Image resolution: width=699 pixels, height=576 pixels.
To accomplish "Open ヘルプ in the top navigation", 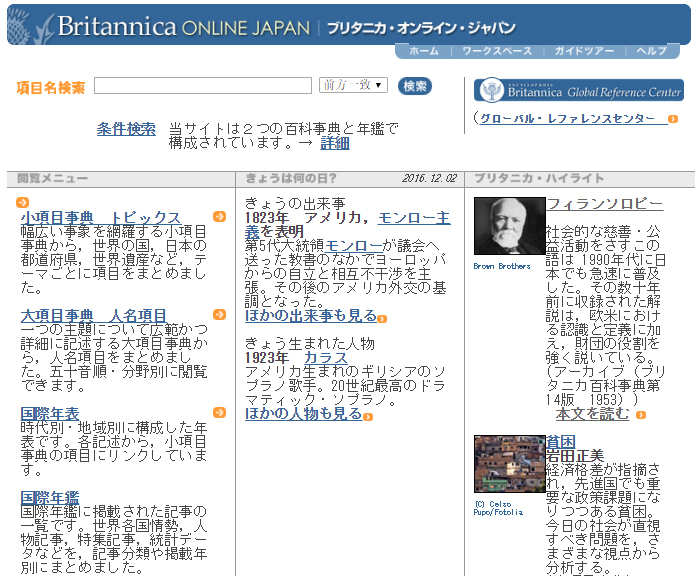I will tap(651, 51).
